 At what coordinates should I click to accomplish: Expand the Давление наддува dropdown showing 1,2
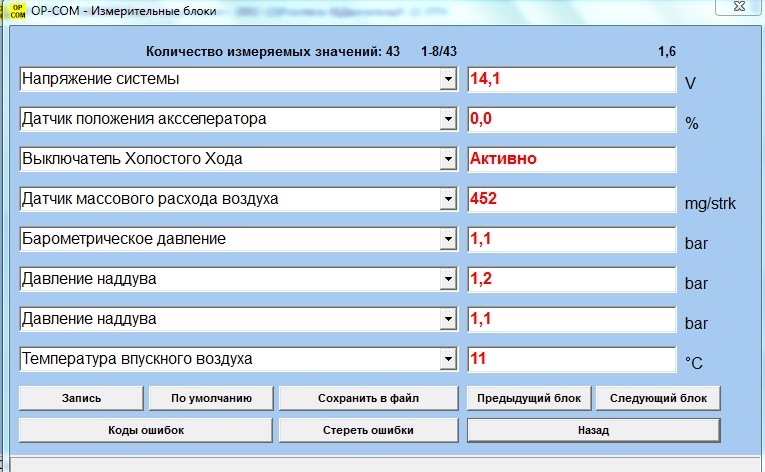pyautogui.click(x=448, y=279)
